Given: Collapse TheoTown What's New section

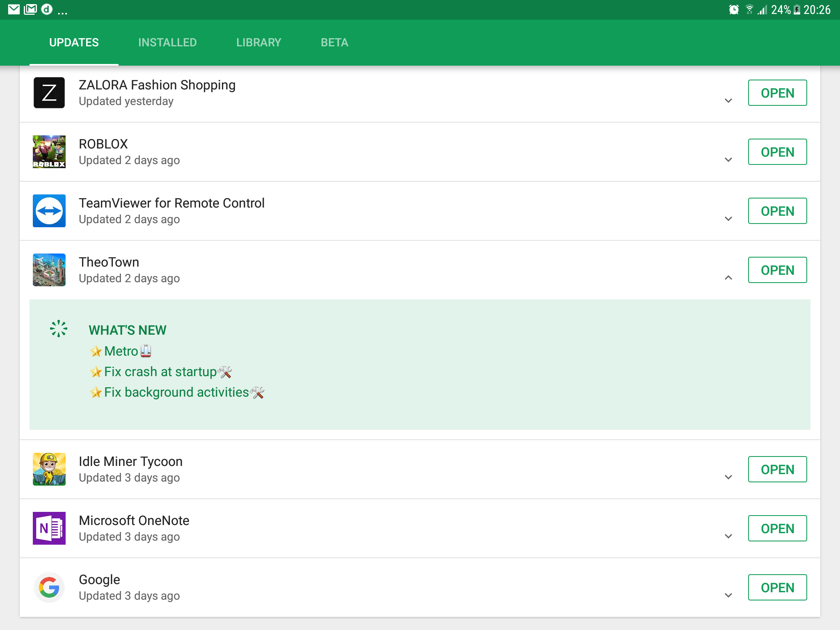Looking at the screenshot, I should click(728, 278).
